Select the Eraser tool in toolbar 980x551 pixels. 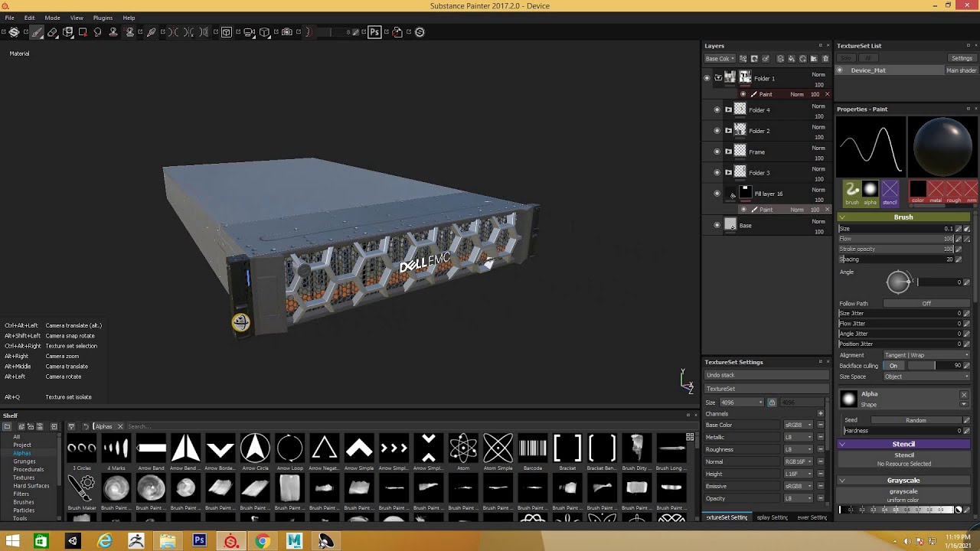[52, 32]
